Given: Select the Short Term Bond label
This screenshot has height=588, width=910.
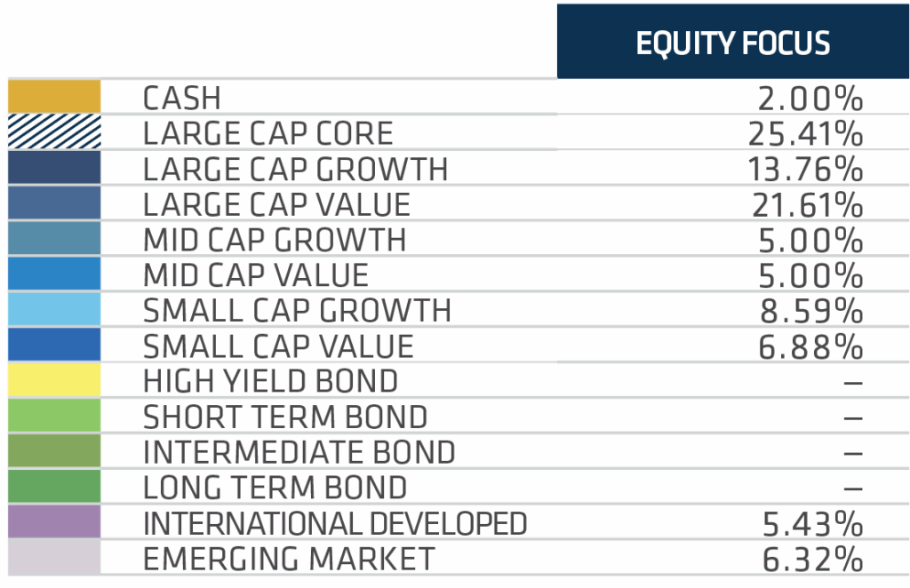Looking at the screenshot, I should click(x=284, y=417).
